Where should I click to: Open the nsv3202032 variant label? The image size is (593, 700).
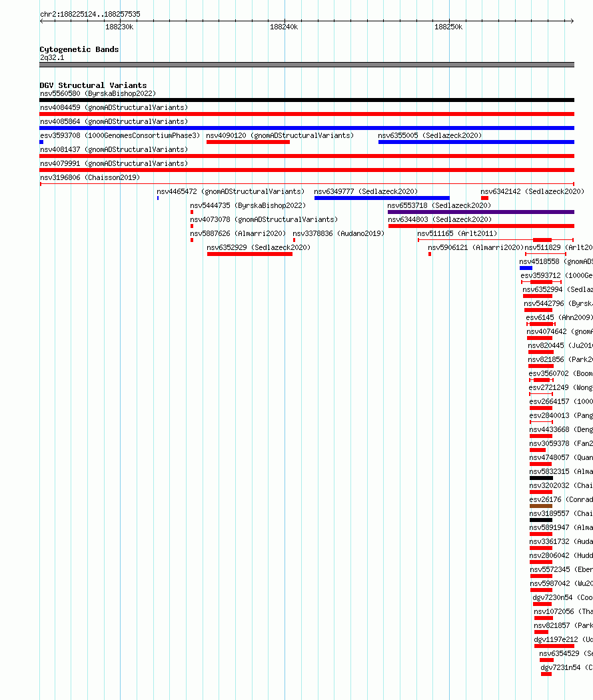point(561,485)
